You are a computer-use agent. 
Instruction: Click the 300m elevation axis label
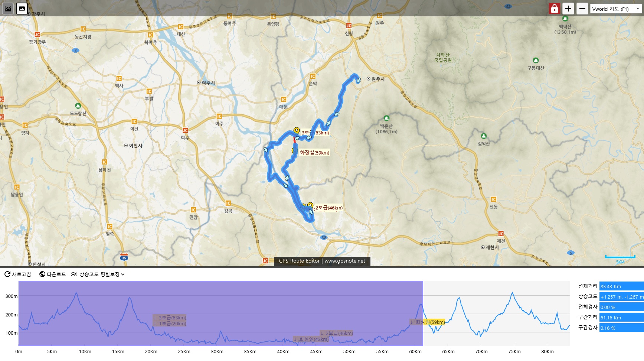(12, 296)
